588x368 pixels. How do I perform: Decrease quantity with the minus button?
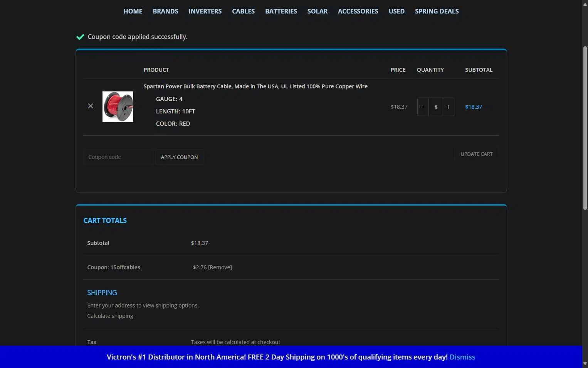click(x=423, y=107)
